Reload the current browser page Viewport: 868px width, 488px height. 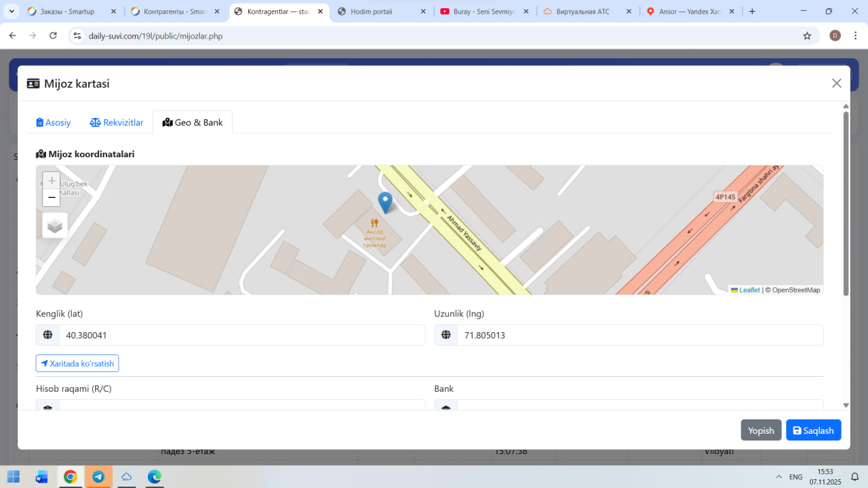coord(54,36)
